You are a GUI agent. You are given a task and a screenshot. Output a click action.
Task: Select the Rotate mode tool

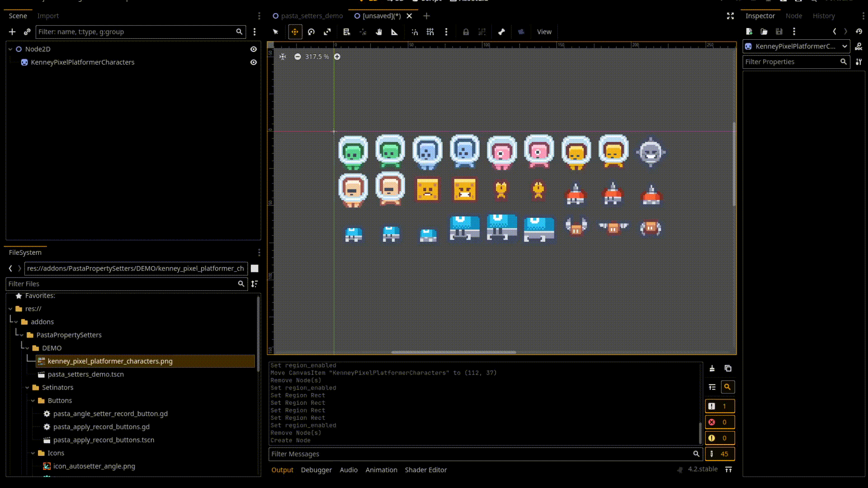311,32
